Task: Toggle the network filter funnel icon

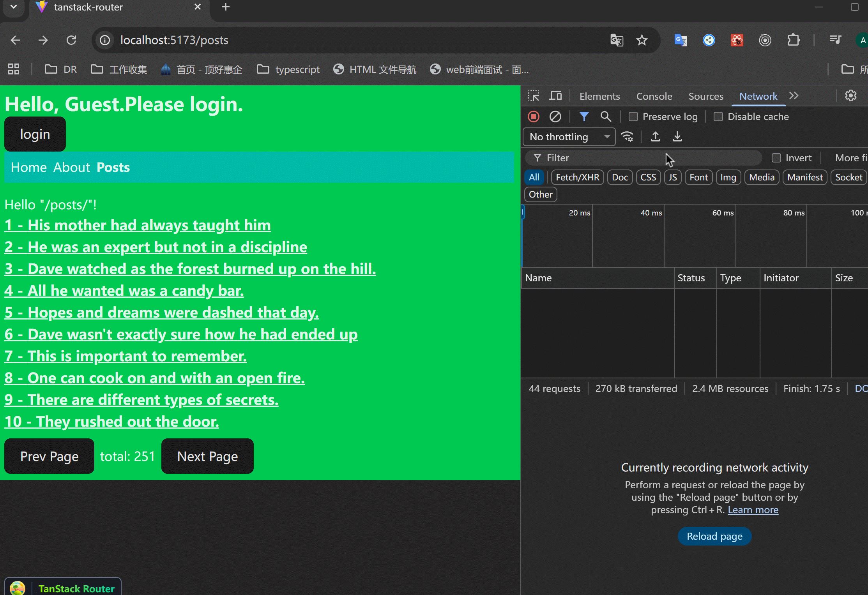Action: (x=584, y=117)
